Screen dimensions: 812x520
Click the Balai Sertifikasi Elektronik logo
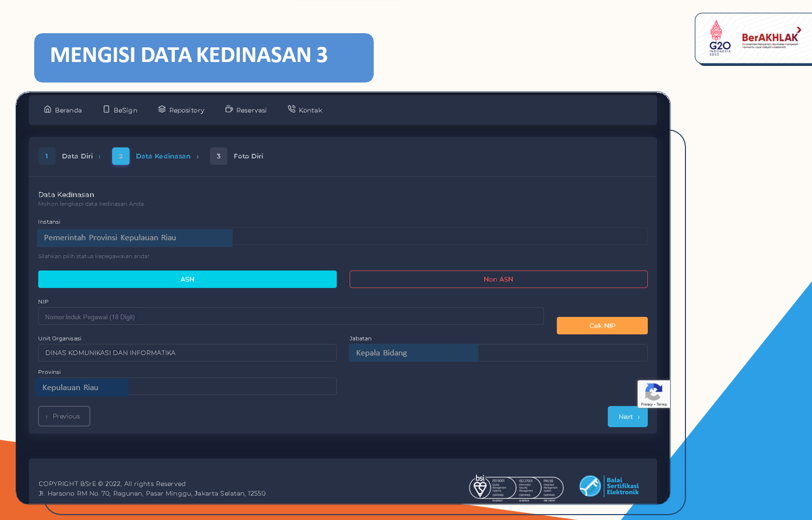609,486
